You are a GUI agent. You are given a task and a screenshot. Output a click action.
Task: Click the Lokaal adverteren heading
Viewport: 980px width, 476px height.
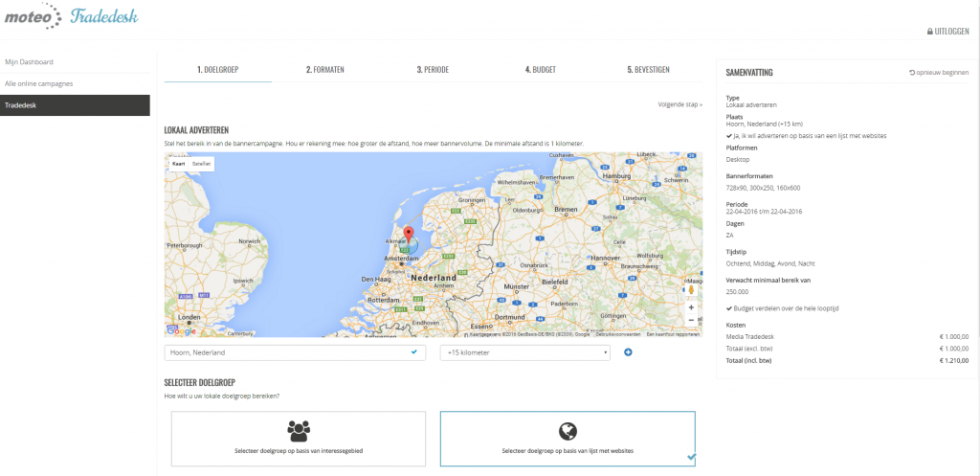196,130
